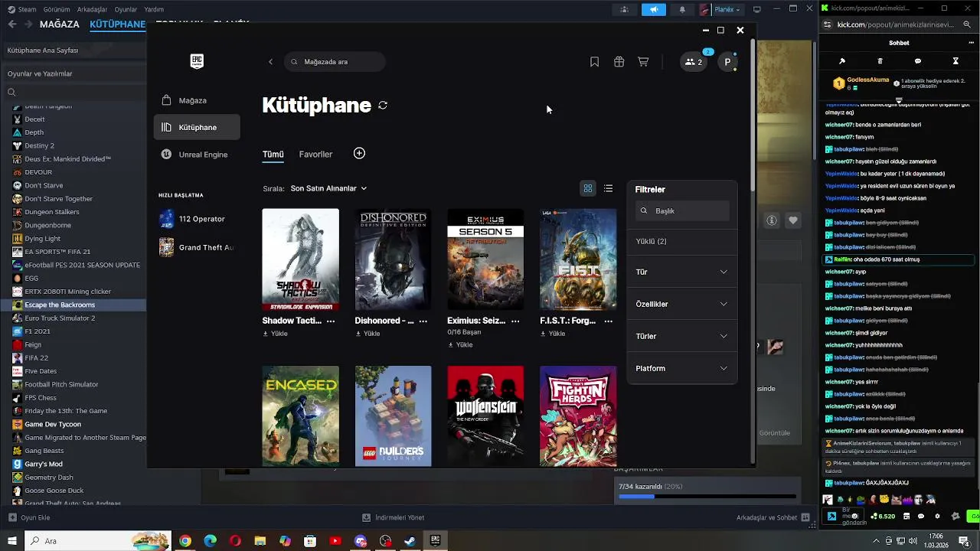Screen dimensions: 980x551
Task: Open Steam announcements megaphone icon
Action: pyautogui.click(x=653, y=9)
